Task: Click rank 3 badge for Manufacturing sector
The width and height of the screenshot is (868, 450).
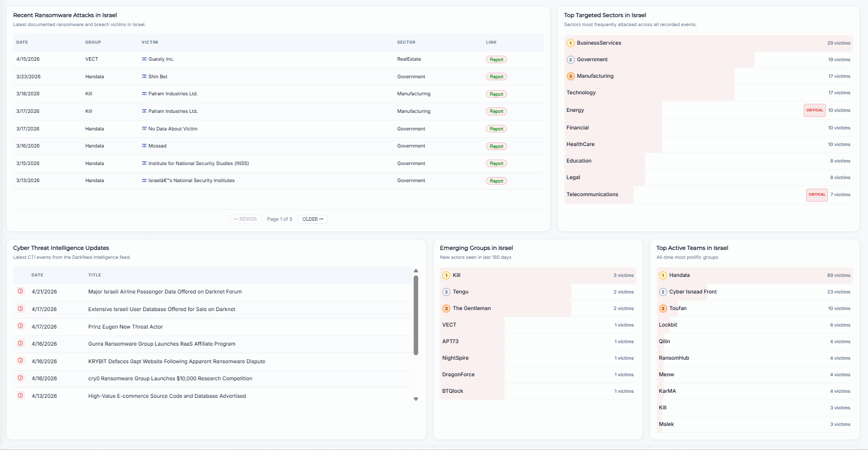Action: click(x=571, y=76)
